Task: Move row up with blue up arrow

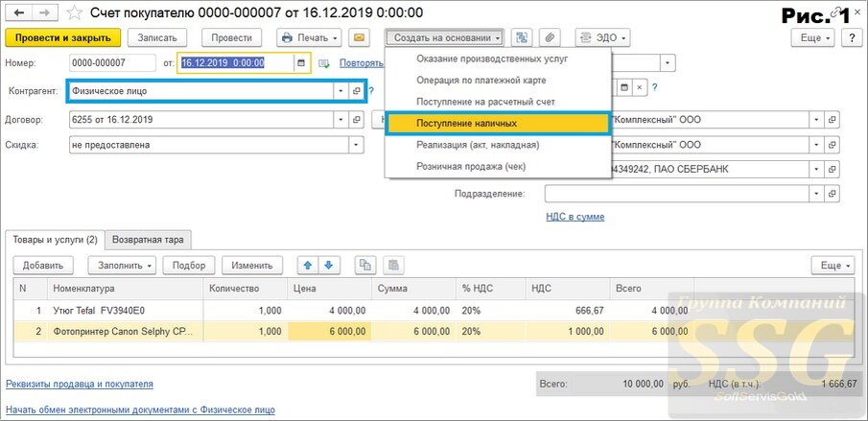Action: coord(308,265)
